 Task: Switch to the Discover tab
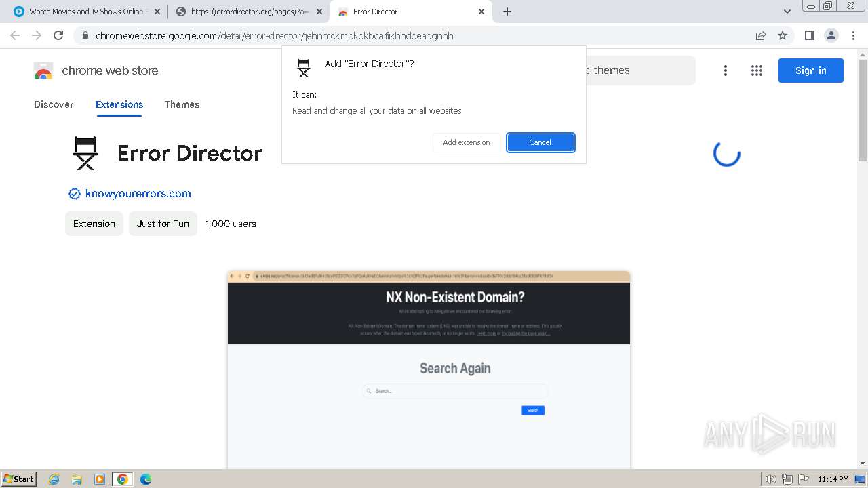(54, 104)
